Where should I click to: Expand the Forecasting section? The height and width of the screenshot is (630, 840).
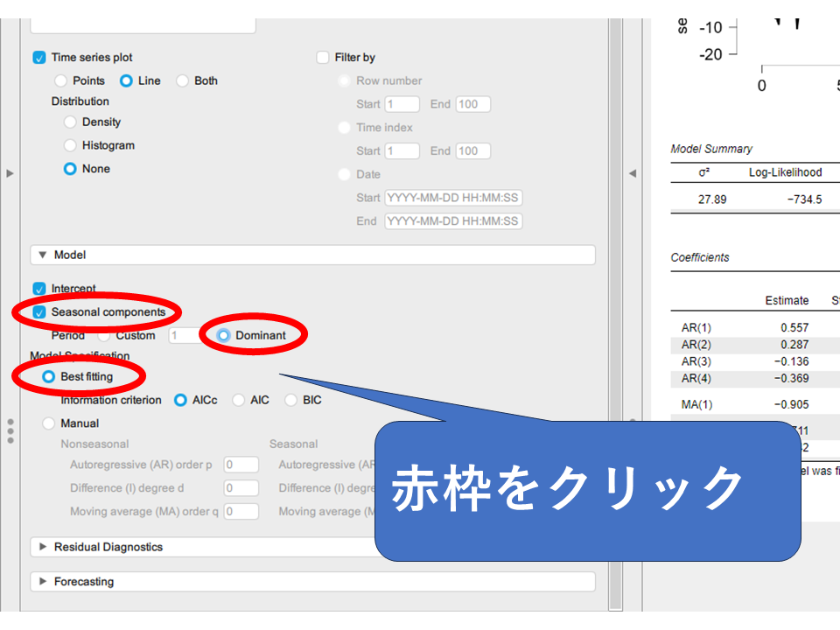[x=43, y=582]
